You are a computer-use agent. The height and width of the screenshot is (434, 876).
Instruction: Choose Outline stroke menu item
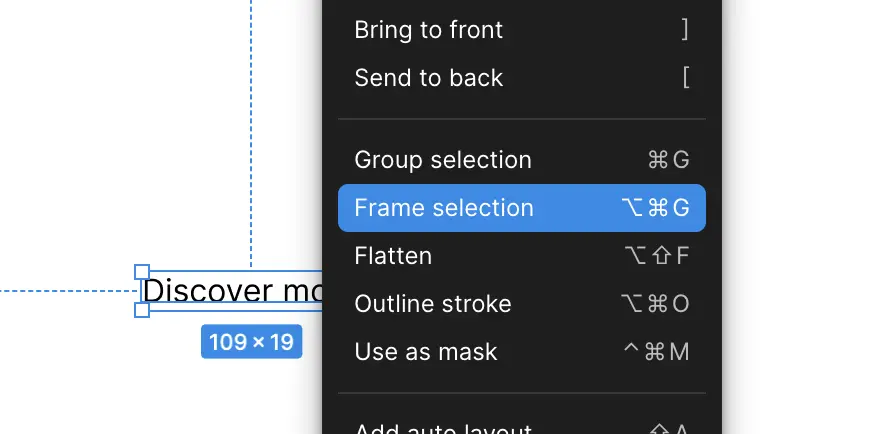tap(432, 304)
